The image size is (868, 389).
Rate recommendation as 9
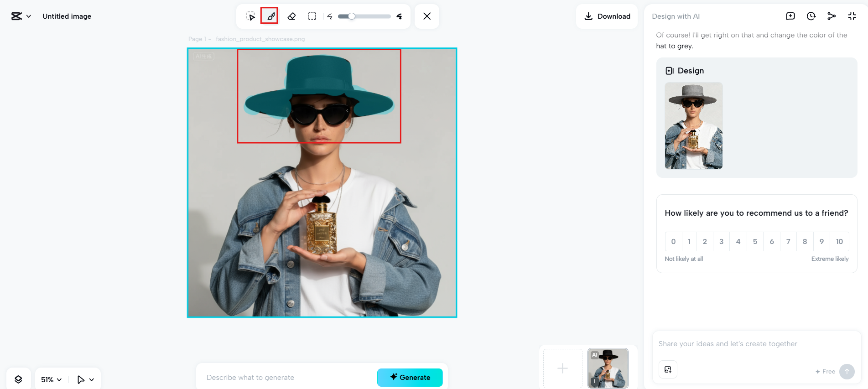(x=821, y=242)
